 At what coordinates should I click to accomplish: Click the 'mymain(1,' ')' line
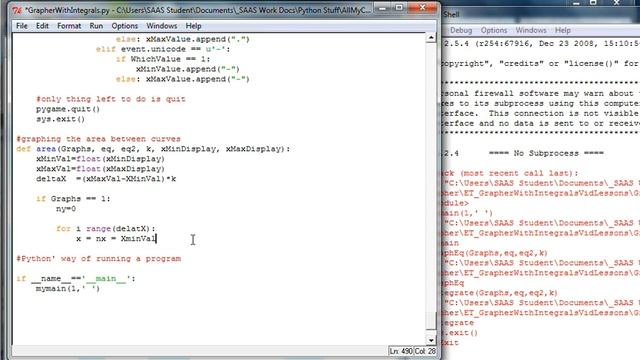pyautogui.click(x=68, y=289)
